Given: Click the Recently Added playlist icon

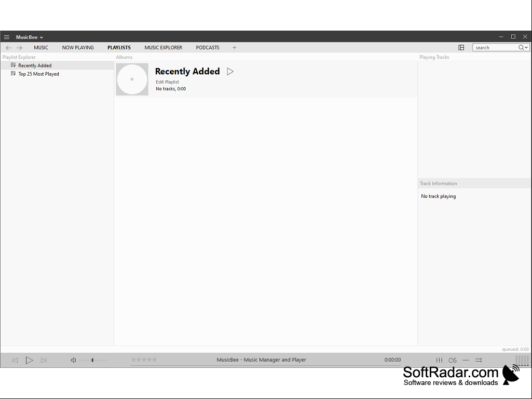Looking at the screenshot, I should coord(13,65).
